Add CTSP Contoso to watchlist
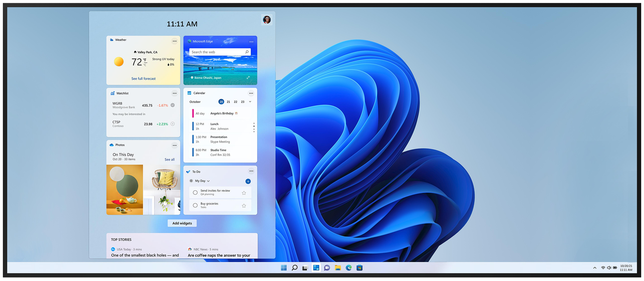The height and width of the screenshot is (281, 644). click(172, 124)
